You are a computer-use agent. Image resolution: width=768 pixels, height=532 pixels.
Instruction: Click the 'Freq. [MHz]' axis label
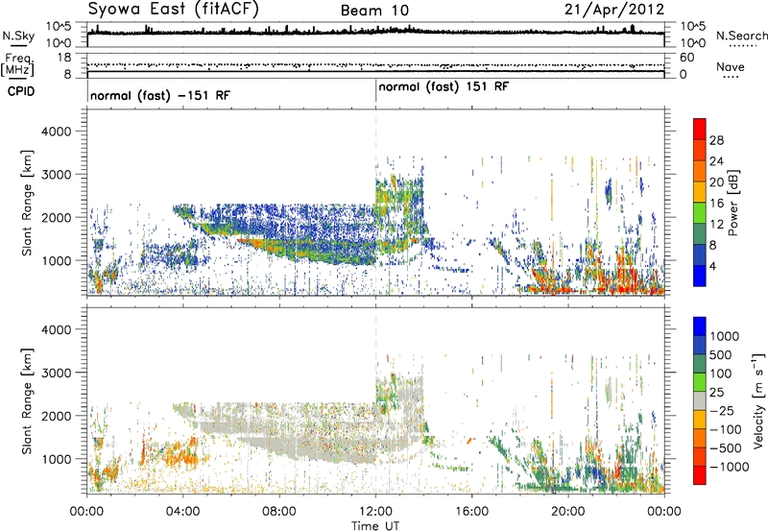pyautogui.click(x=17, y=65)
